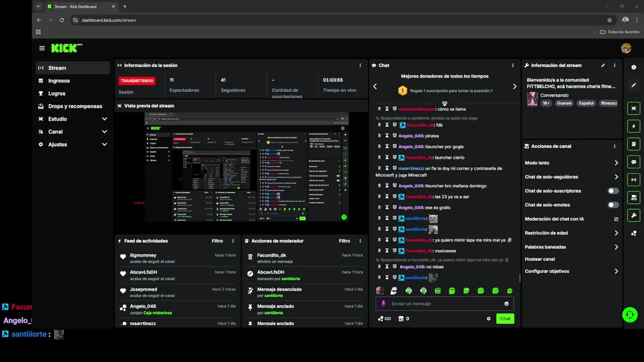
Task: Go to Ingresos in the sidebar
Action: click(x=72, y=80)
